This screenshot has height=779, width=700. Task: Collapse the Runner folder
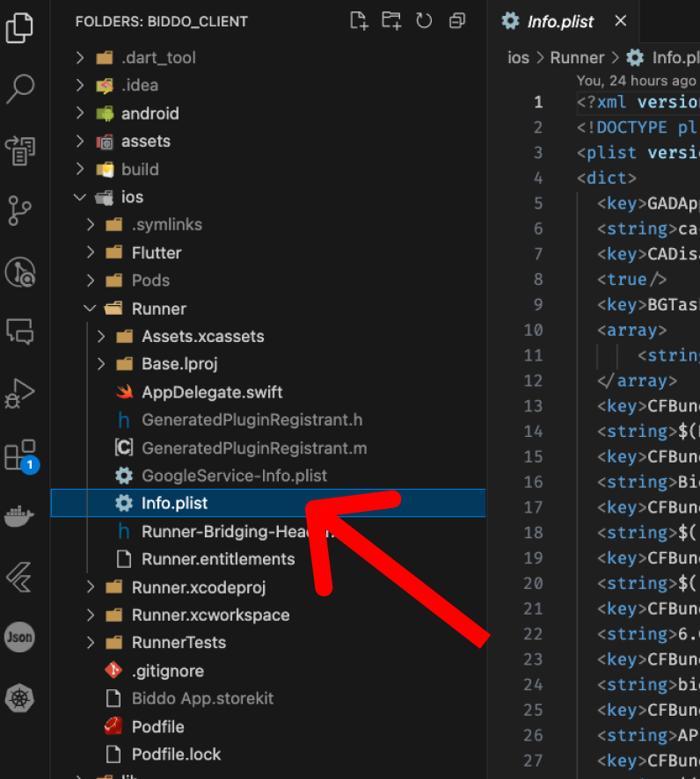90,309
